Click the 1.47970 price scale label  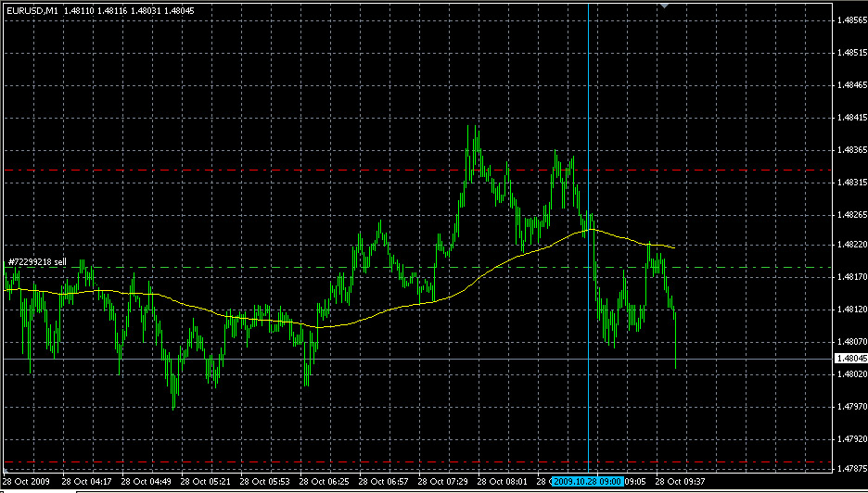(x=850, y=406)
